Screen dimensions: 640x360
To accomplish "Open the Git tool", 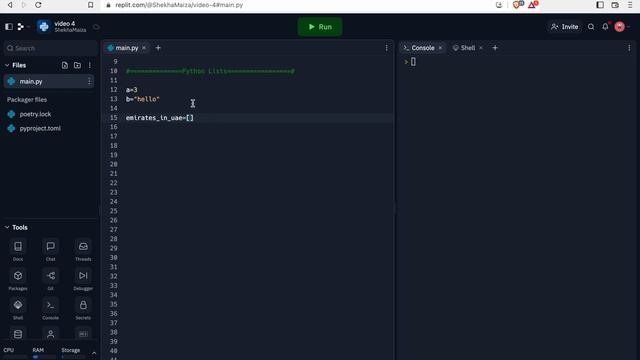I will [x=51, y=280].
